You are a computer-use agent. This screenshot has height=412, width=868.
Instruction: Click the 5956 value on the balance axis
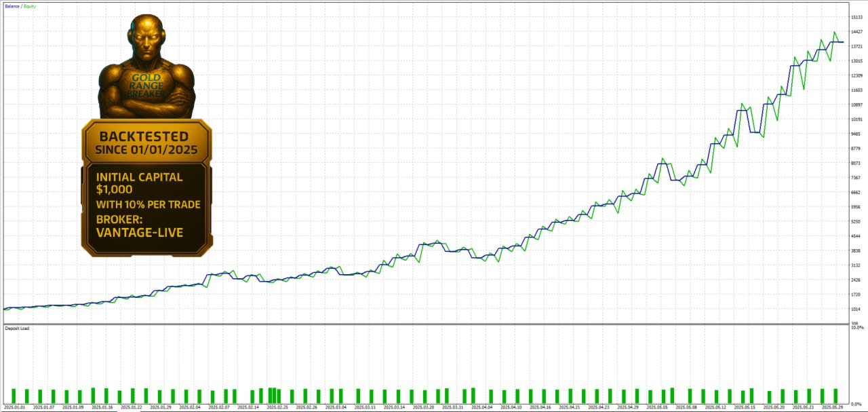856,207
